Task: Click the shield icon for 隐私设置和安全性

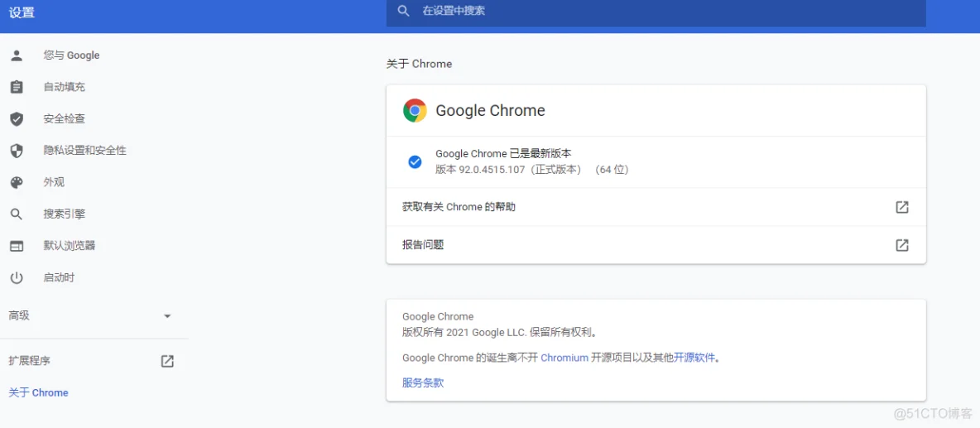Action: (x=17, y=151)
